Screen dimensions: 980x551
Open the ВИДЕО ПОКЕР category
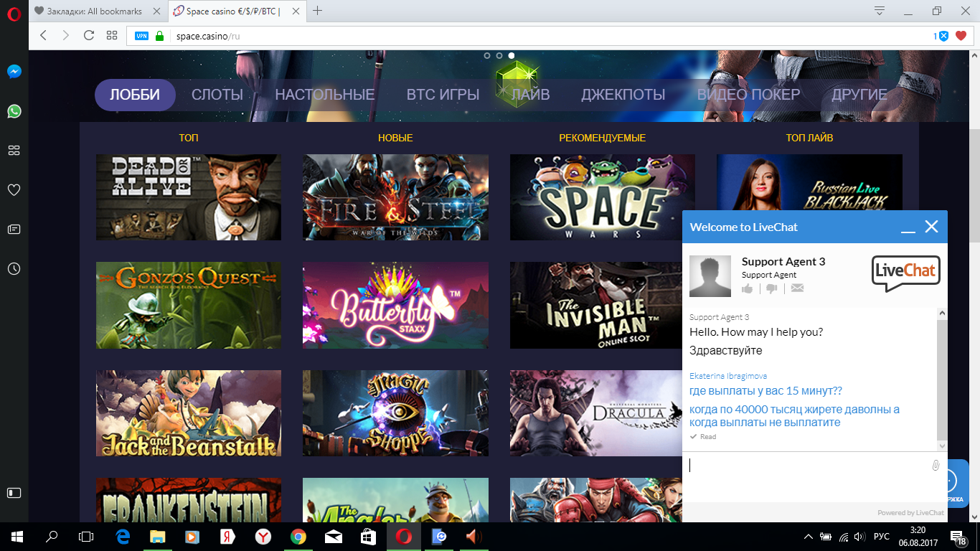[749, 95]
